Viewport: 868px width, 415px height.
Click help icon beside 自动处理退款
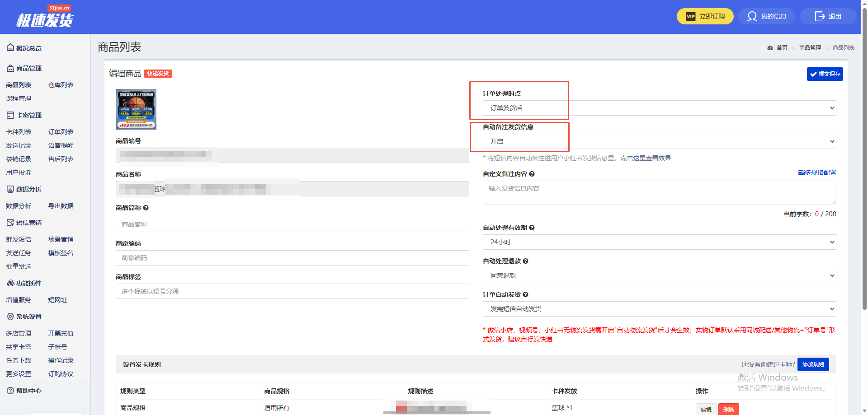pyautogui.click(x=525, y=261)
